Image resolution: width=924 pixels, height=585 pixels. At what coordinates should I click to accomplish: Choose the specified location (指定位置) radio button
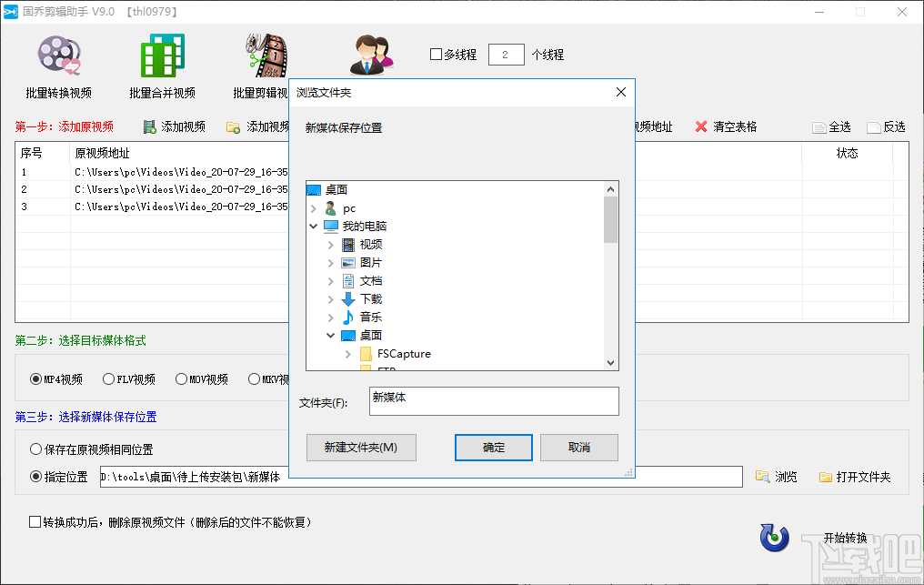pyautogui.click(x=36, y=477)
